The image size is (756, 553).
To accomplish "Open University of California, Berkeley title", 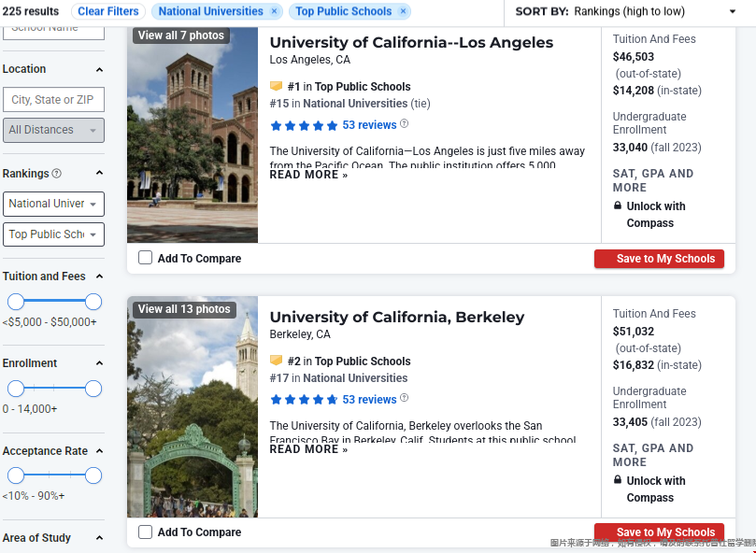I will point(397,318).
